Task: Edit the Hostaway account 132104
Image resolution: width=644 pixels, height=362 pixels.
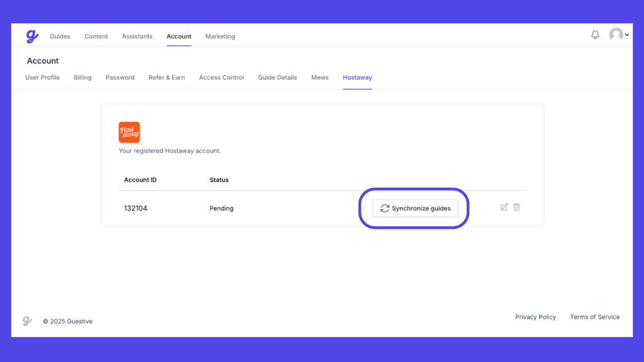Action: tap(504, 207)
